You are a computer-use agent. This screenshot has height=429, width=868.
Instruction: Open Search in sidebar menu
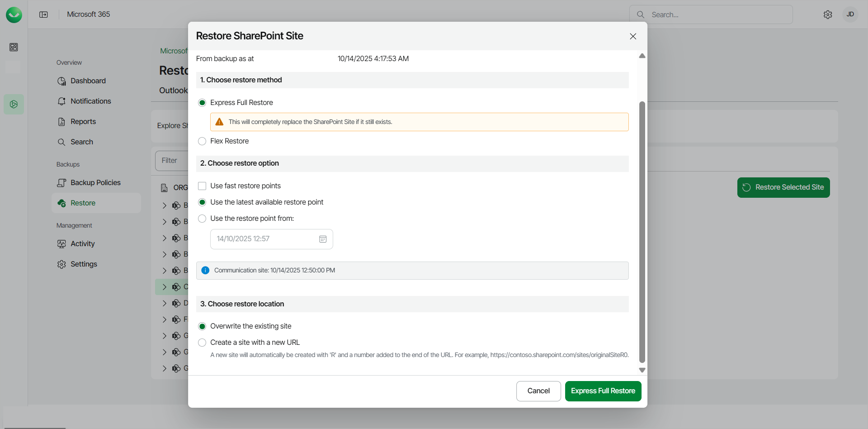[x=81, y=142]
